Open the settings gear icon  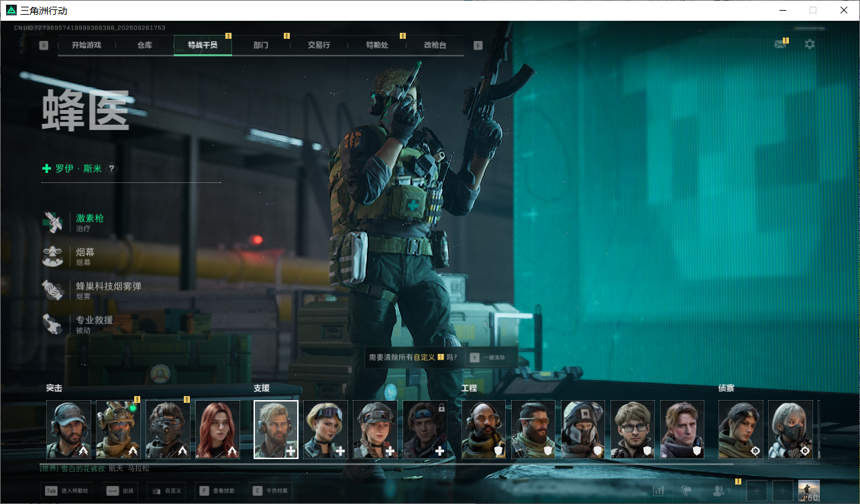[x=810, y=44]
